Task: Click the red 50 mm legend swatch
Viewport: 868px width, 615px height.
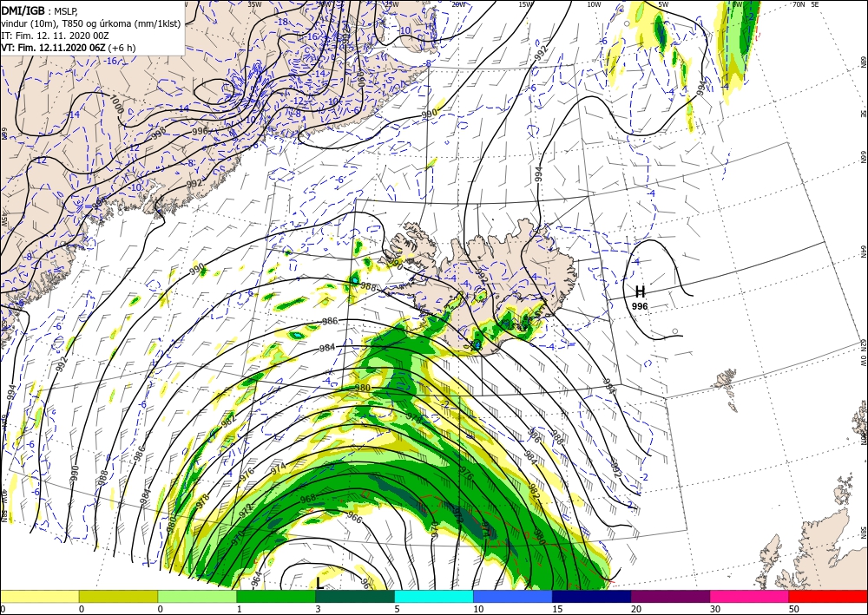Action: (x=828, y=596)
